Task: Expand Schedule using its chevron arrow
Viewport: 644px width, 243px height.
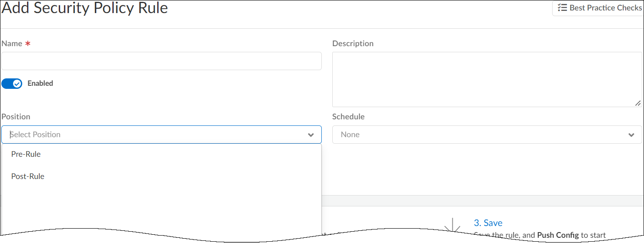Action: tap(631, 135)
